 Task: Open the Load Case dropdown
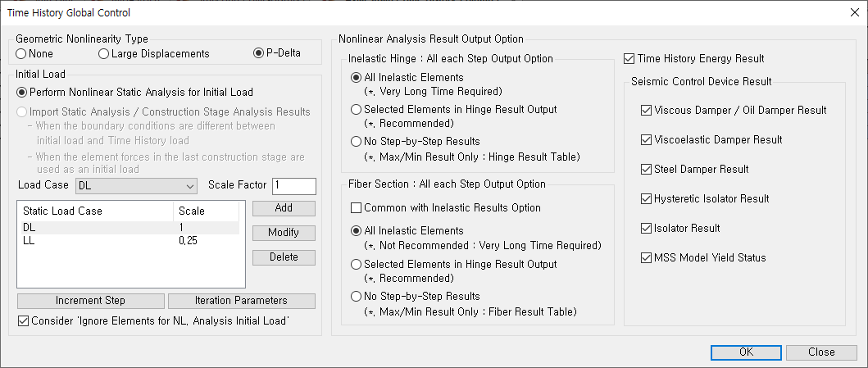click(x=136, y=186)
